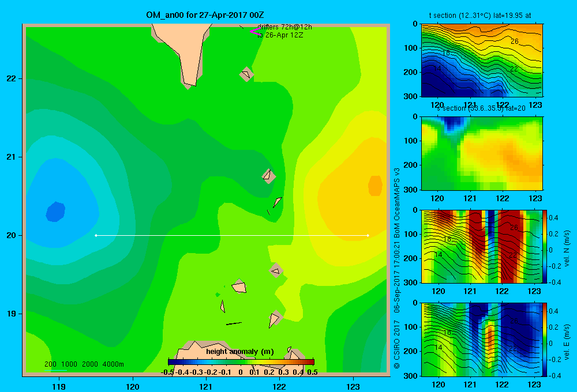The image size is (577, 392).
Task: Click latitude label 19 on the main map axis
Action: pos(12,314)
